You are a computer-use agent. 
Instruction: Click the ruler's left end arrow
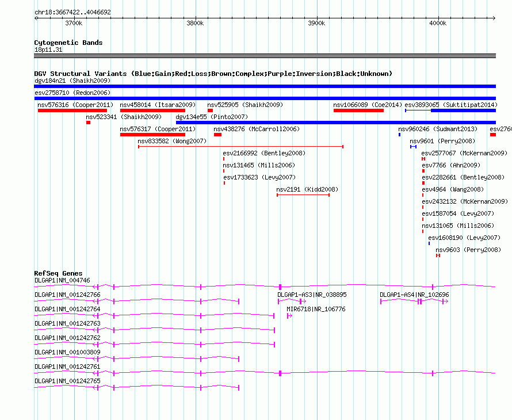pyautogui.click(x=36, y=18)
